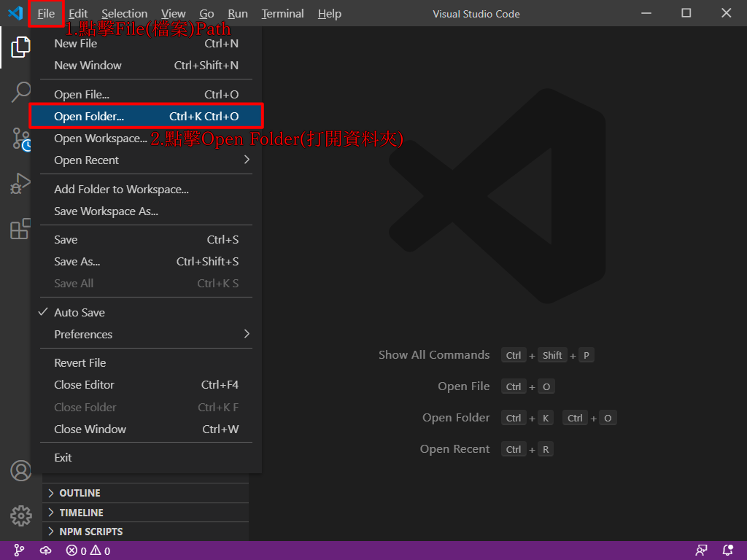Click the warnings count in status bar
The width and height of the screenshot is (747, 560).
(x=101, y=551)
